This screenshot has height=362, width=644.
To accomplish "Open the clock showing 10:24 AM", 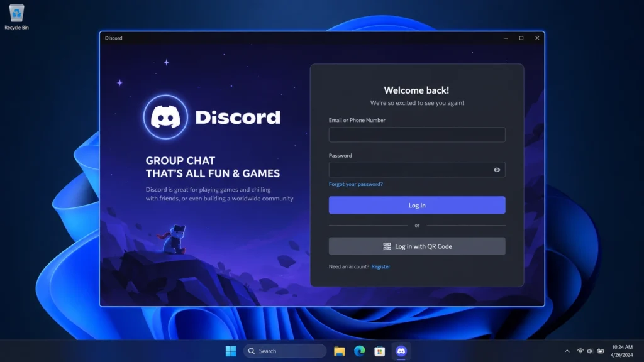I will (x=622, y=351).
